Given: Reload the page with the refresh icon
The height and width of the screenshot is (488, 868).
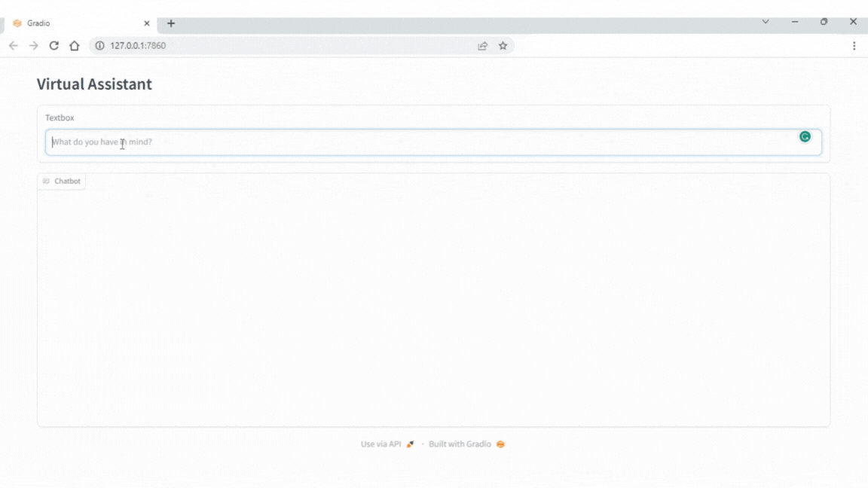Looking at the screenshot, I should point(53,46).
